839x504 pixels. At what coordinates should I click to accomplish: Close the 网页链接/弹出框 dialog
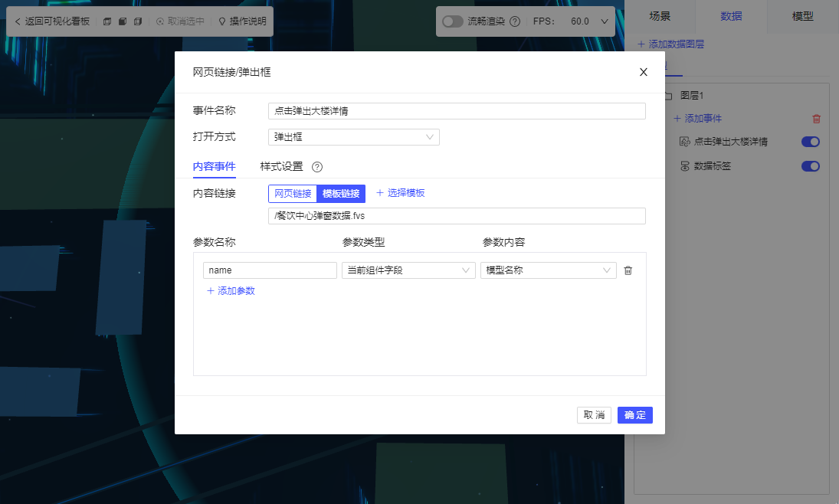pyautogui.click(x=644, y=72)
